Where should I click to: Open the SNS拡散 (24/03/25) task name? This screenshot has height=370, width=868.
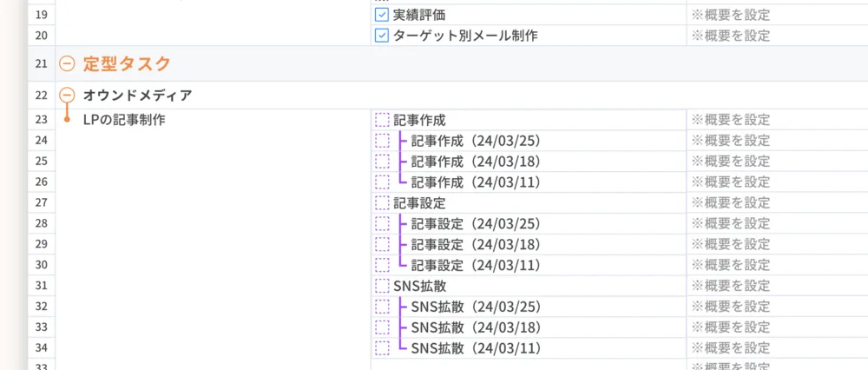(476, 307)
